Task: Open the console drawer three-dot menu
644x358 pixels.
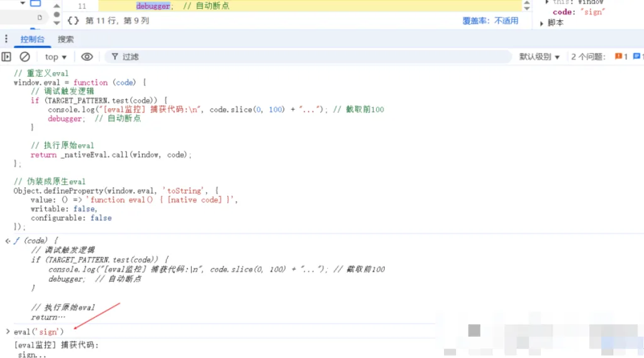Action: (x=6, y=39)
